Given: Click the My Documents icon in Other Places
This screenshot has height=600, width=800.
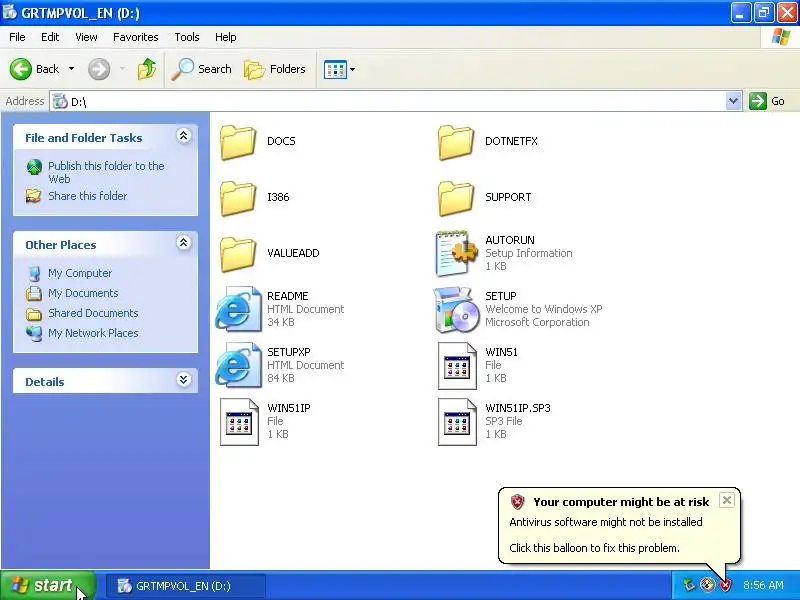Looking at the screenshot, I should [34, 293].
